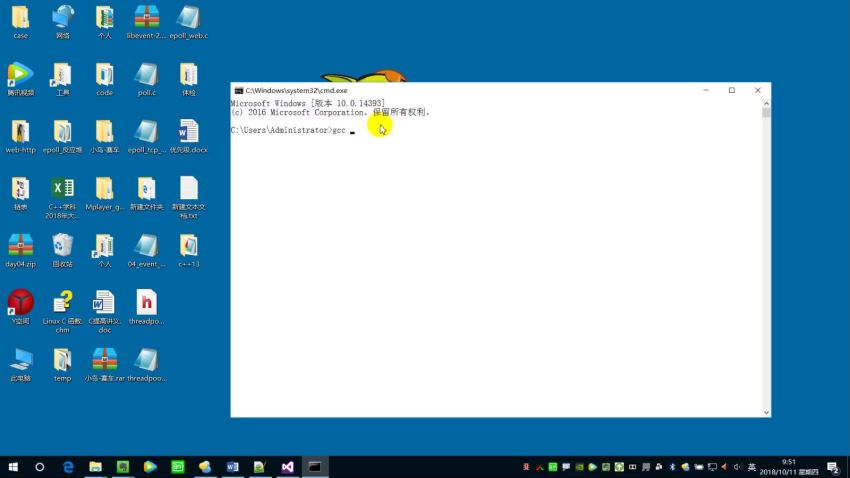
Task: Open Visual Studio from taskbar
Action: [x=287, y=467]
